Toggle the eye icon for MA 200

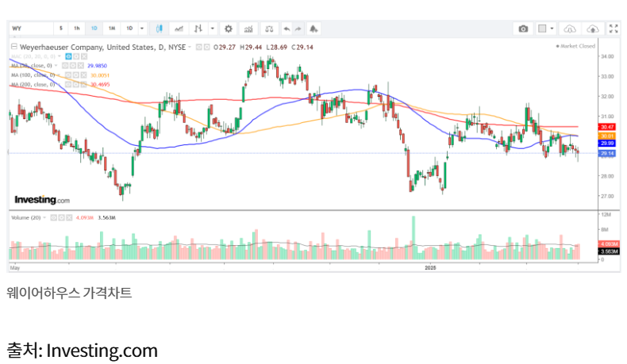pyautogui.click(x=68, y=84)
